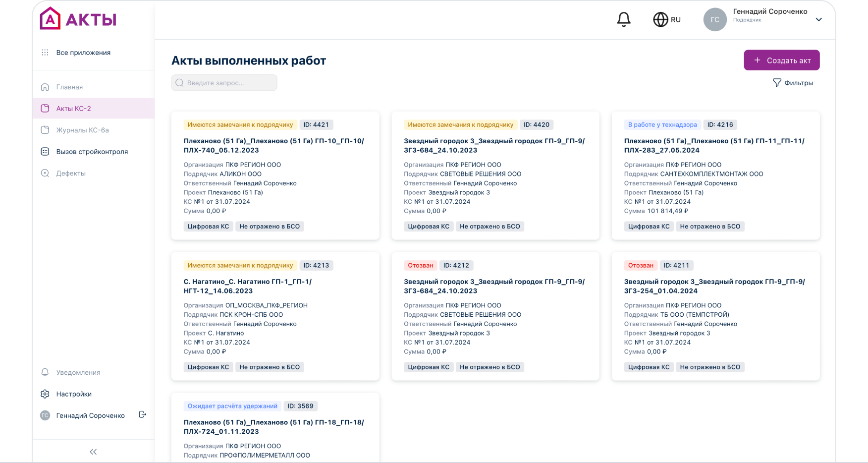868x463 pixels.
Task: Click contractor САНТЕХКОМПЛЕКТМОНТАЖ ООО text
Action: [711, 174]
